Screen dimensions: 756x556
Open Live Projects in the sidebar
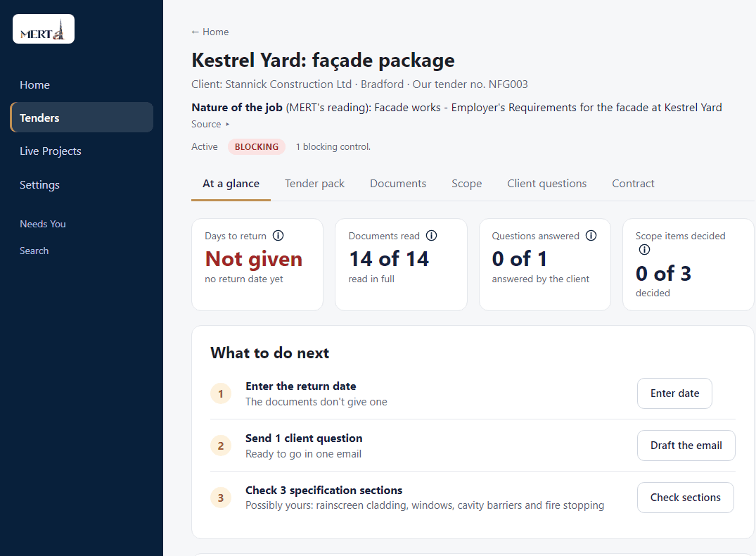click(x=50, y=151)
